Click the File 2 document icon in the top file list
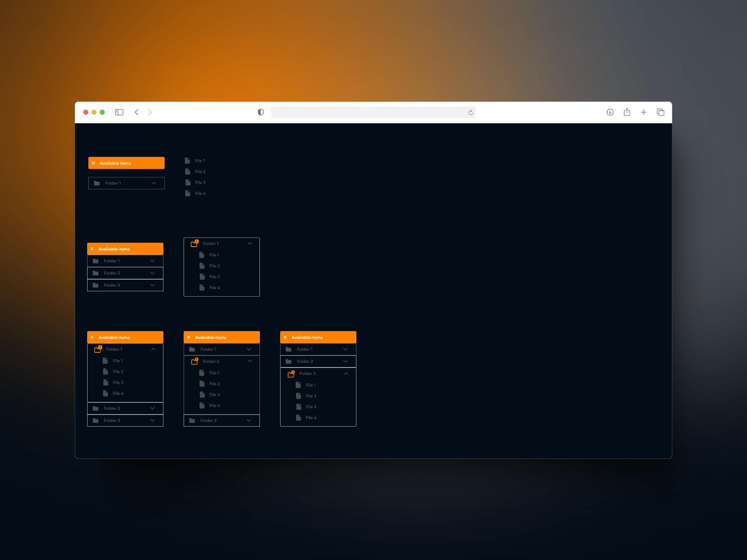The height and width of the screenshot is (560, 747). click(188, 171)
